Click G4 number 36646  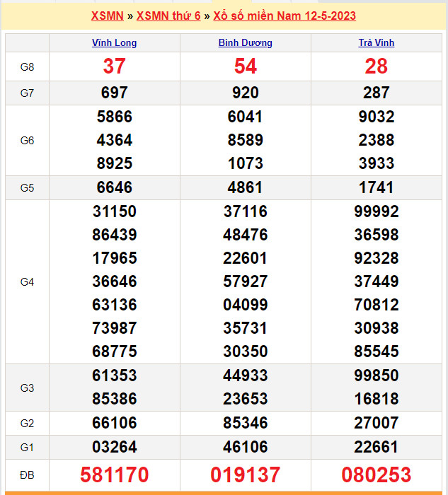tap(115, 281)
